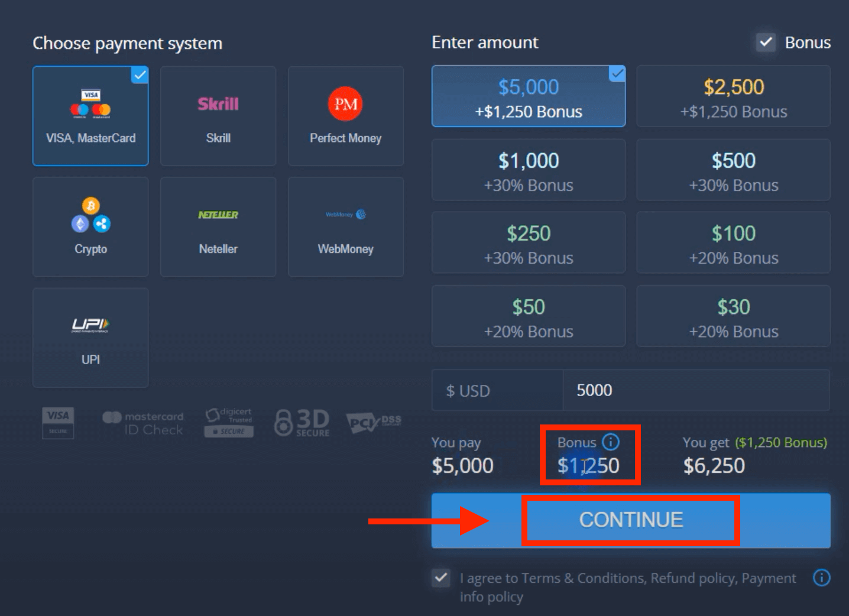Toggle the Bonus checkbox at top right
The image size is (849, 616).
coord(766,42)
